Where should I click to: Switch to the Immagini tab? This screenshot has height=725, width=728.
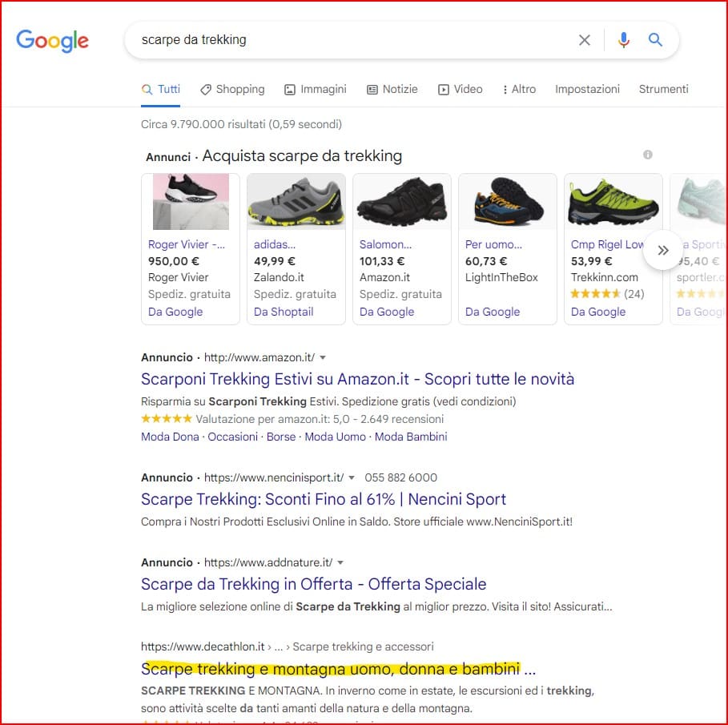(x=316, y=89)
